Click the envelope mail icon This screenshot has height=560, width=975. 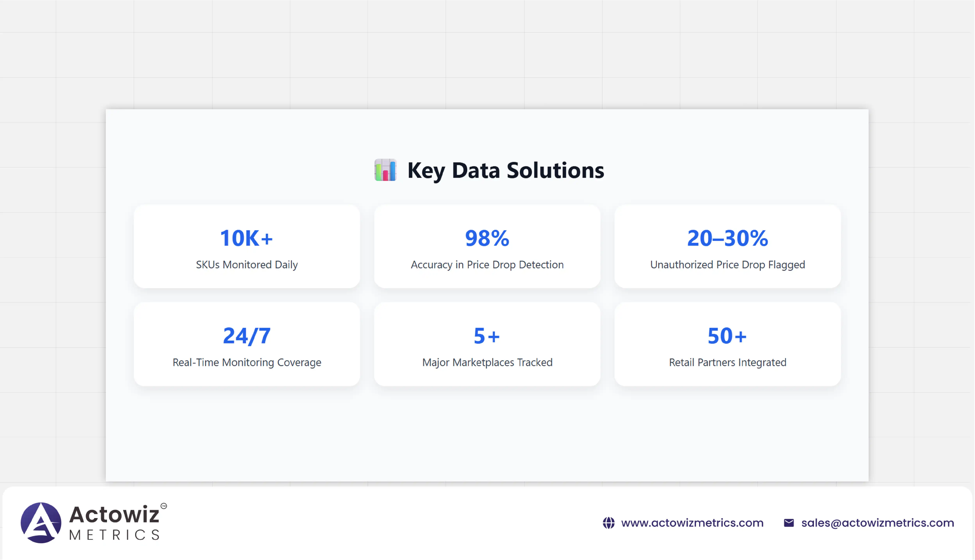click(x=789, y=523)
